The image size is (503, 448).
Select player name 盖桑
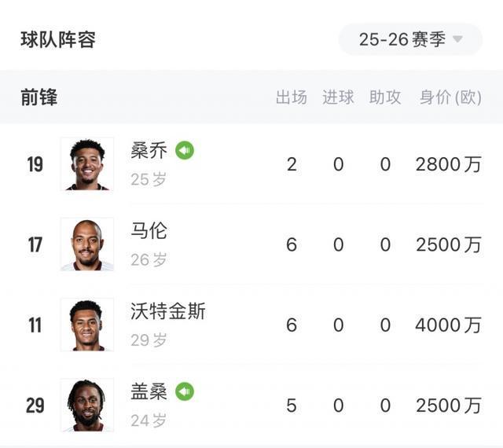click(149, 391)
